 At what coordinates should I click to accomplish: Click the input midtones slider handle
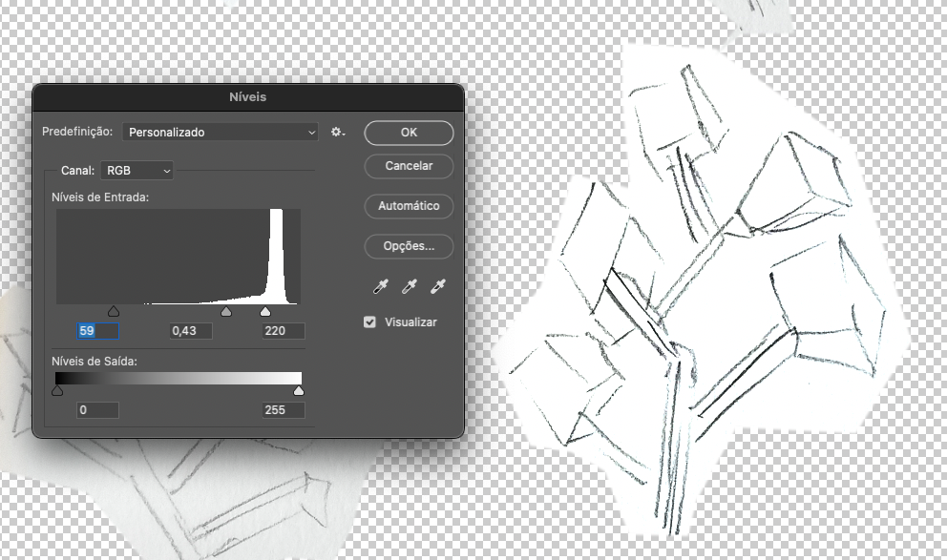[x=226, y=311]
